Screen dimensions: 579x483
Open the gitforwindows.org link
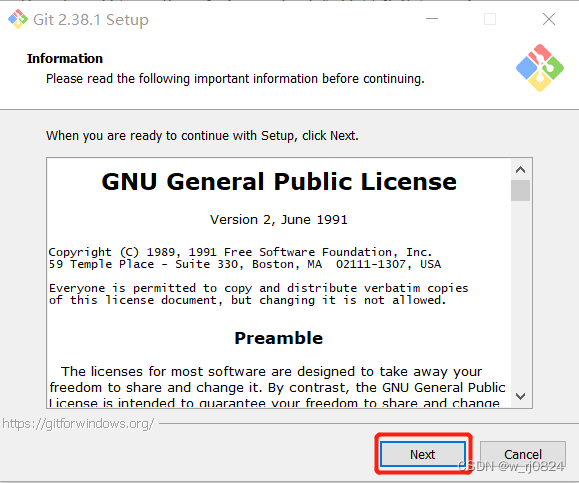[x=78, y=424]
